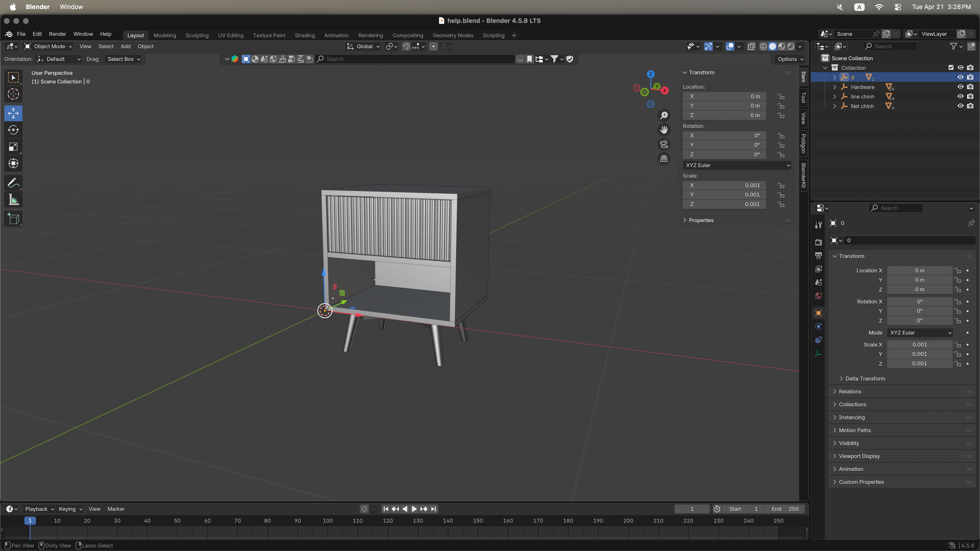This screenshot has height=551, width=980.
Task: Uncheck the Collection exclude checkbox
Action: click(x=951, y=68)
